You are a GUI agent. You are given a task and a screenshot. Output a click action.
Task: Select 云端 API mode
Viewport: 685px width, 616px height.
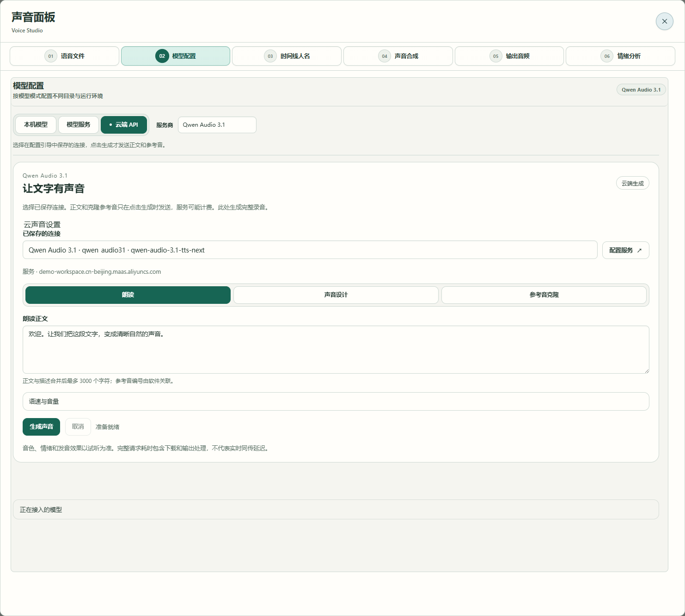(x=124, y=125)
